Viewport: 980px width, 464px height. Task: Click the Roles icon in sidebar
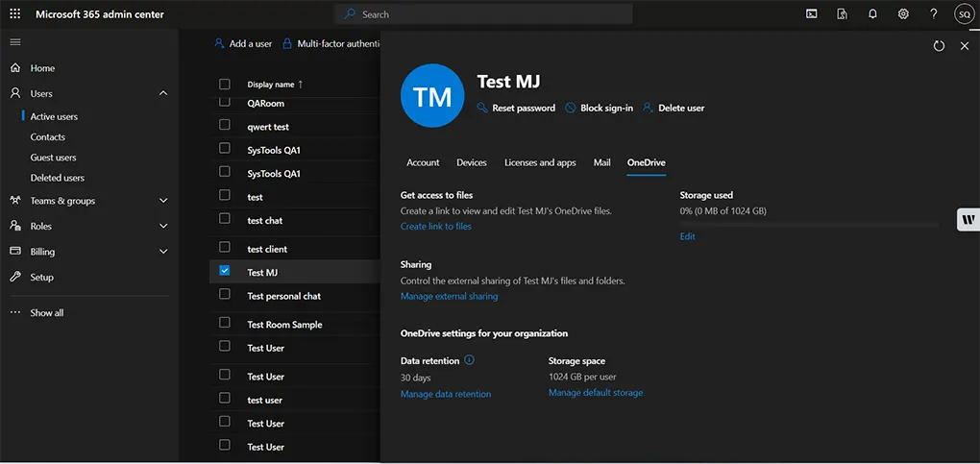(15, 226)
